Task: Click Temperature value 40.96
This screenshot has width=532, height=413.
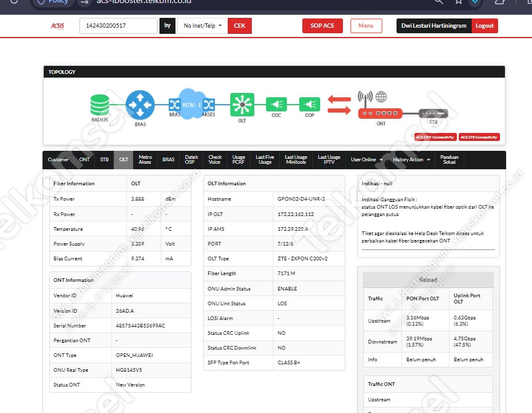Action: click(137, 229)
